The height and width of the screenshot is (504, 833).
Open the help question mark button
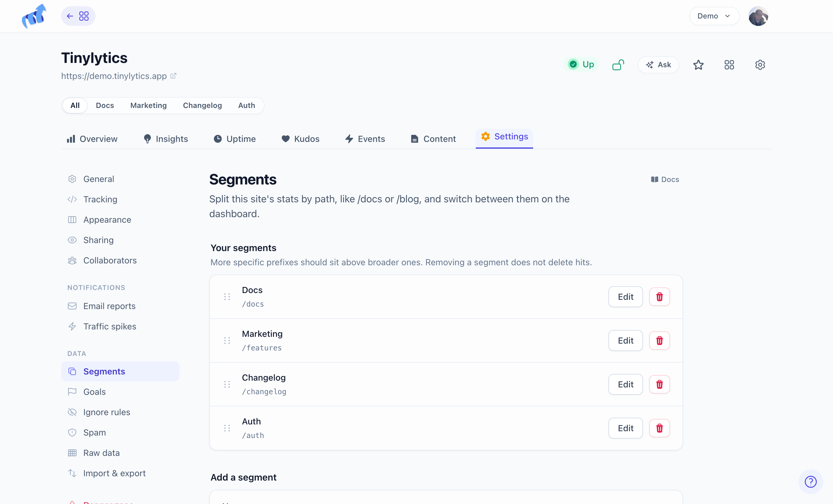(810, 482)
